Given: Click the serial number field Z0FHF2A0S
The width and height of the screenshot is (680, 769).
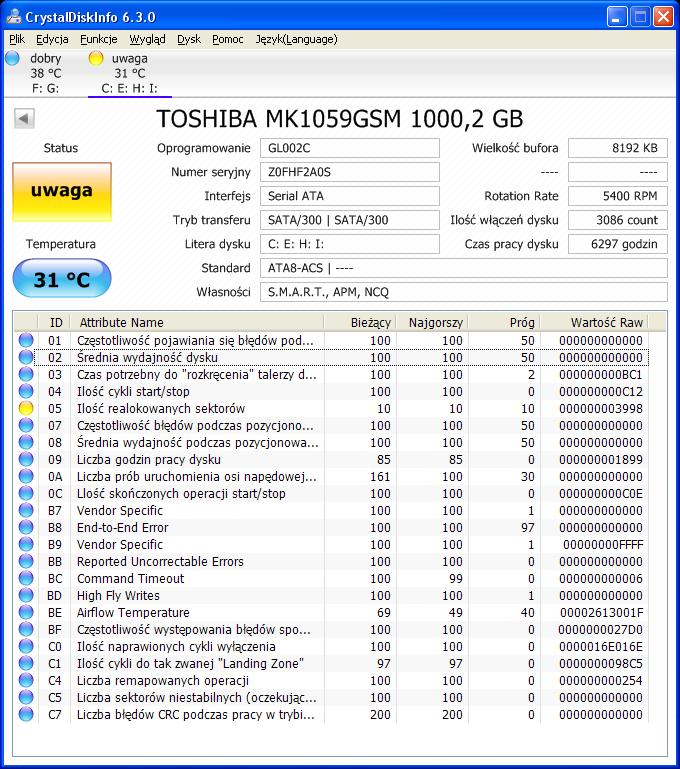Looking at the screenshot, I should click(x=350, y=172).
